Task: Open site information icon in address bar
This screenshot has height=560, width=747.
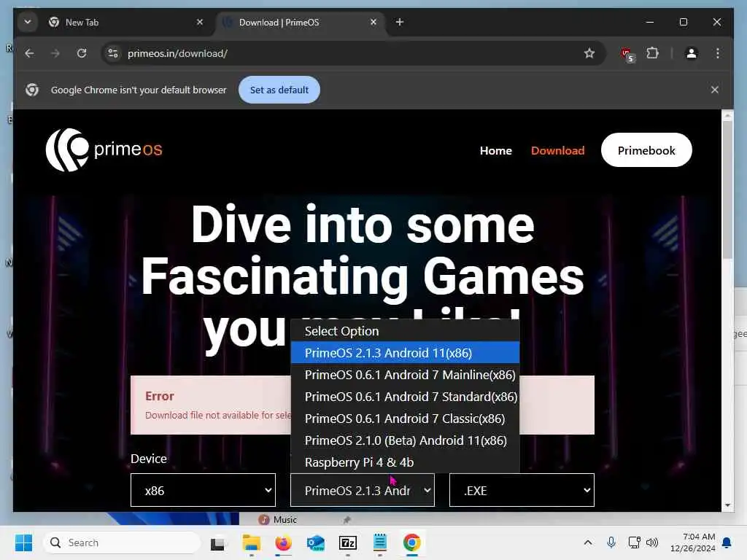Action: click(113, 53)
